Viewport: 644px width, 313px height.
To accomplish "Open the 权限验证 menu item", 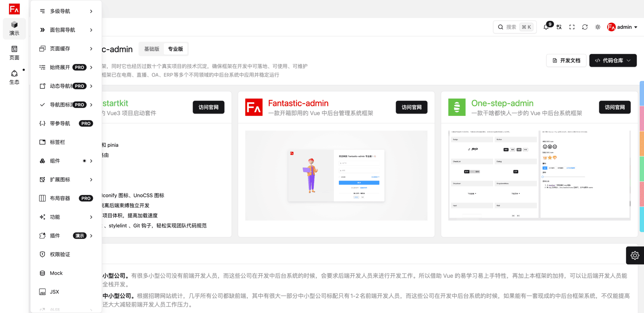I will coord(60,254).
